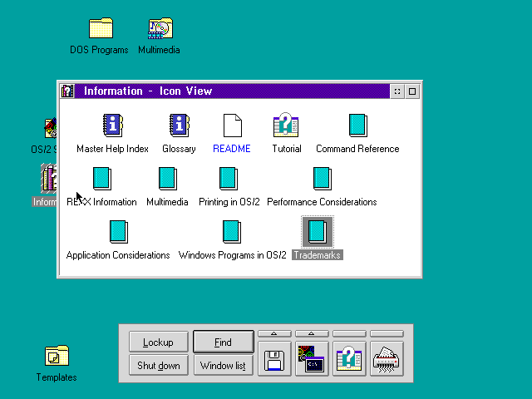Click the Trademarks label text
Viewport: 532px width, 399px height.
318,255
